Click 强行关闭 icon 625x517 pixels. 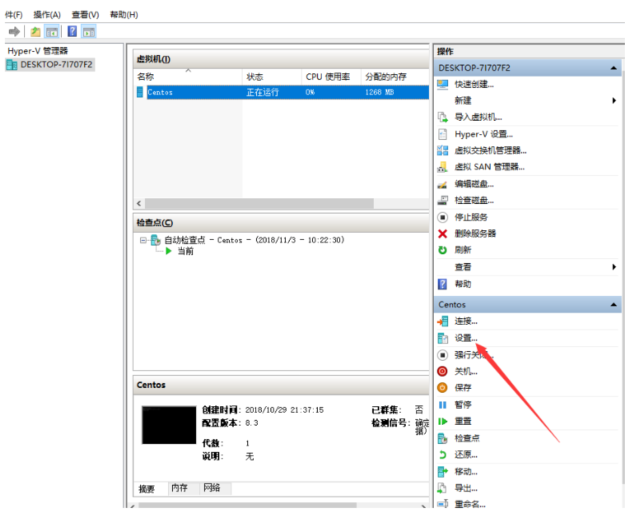coord(442,355)
